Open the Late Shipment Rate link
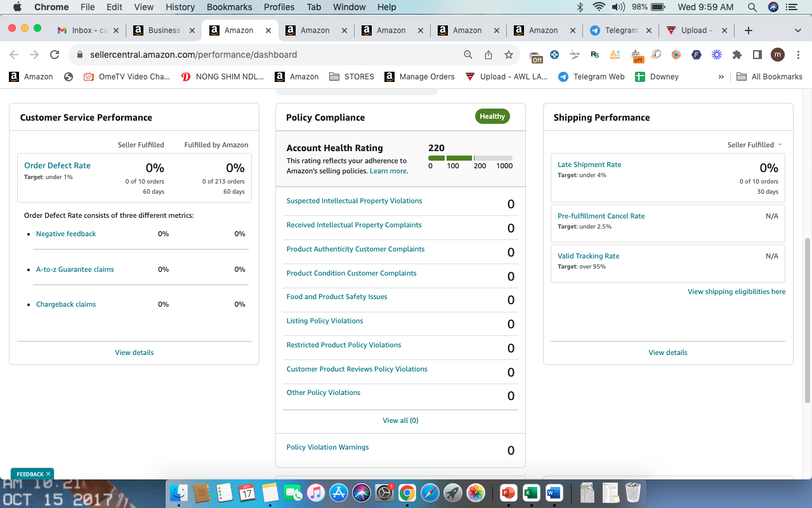The height and width of the screenshot is (508, 812). pyautogui.click(x=589, y=164)
